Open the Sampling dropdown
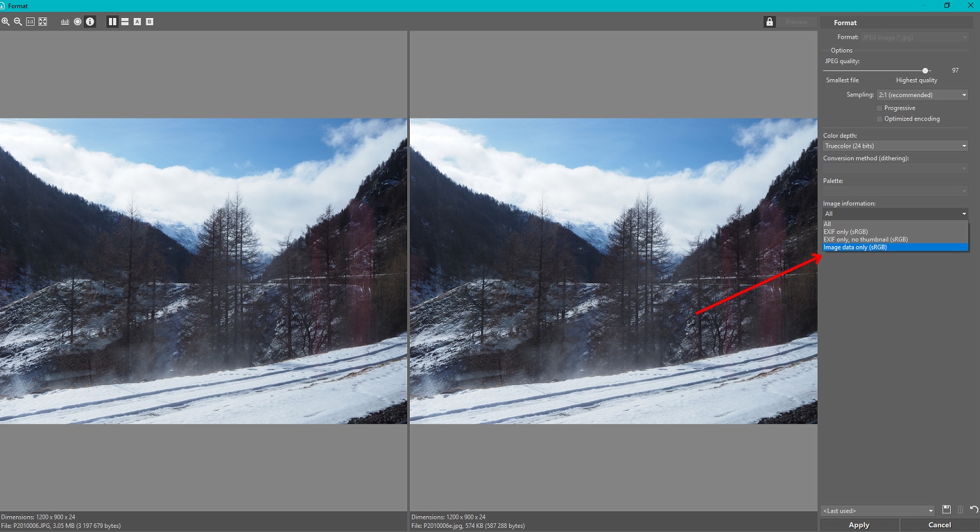 [922, 95]
